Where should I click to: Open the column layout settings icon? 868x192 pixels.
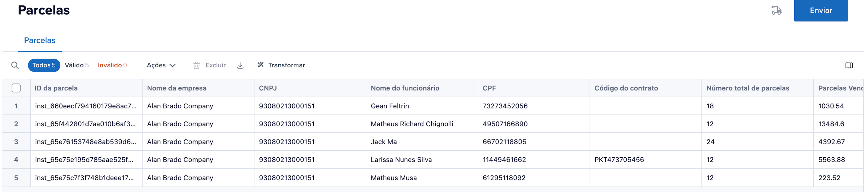849,65
